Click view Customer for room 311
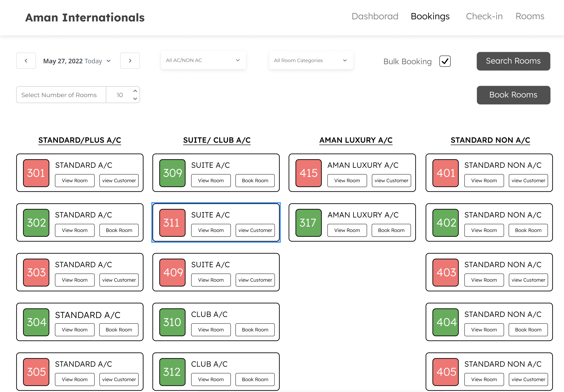Viewport: 564px width, 392px height. tap(255, 230)
